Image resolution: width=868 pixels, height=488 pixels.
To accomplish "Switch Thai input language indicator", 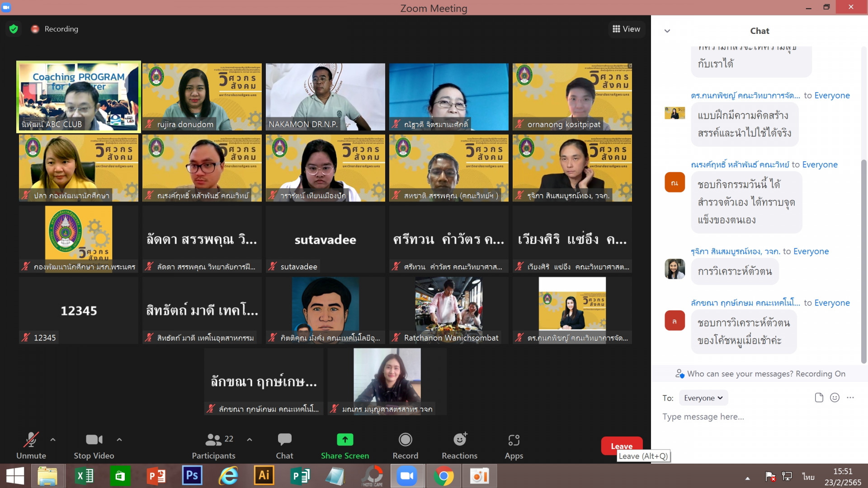I will click(808, 477).
